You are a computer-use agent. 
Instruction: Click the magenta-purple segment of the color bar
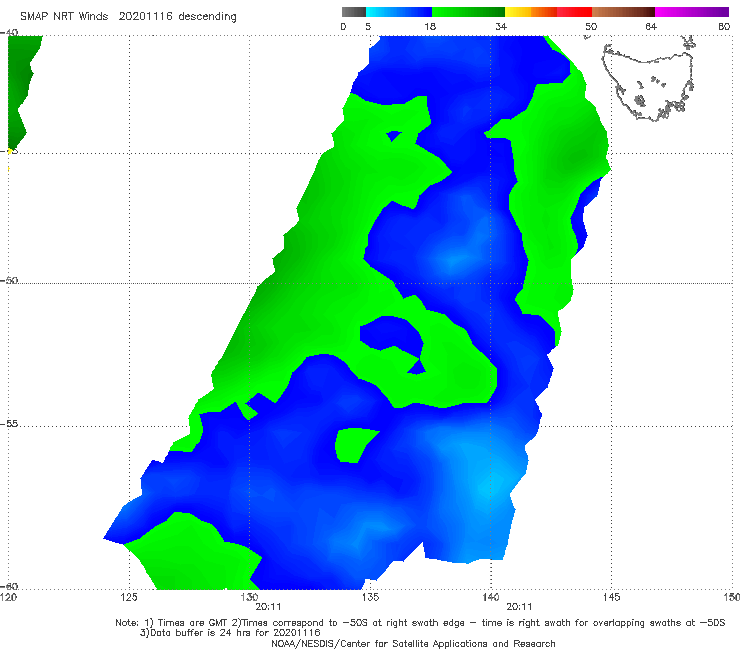(x=692, y=12)
